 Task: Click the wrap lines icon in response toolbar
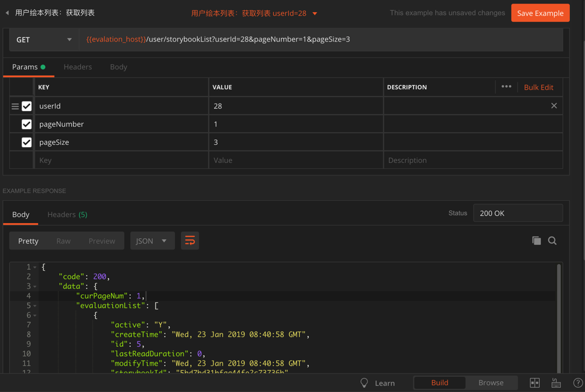190,241
